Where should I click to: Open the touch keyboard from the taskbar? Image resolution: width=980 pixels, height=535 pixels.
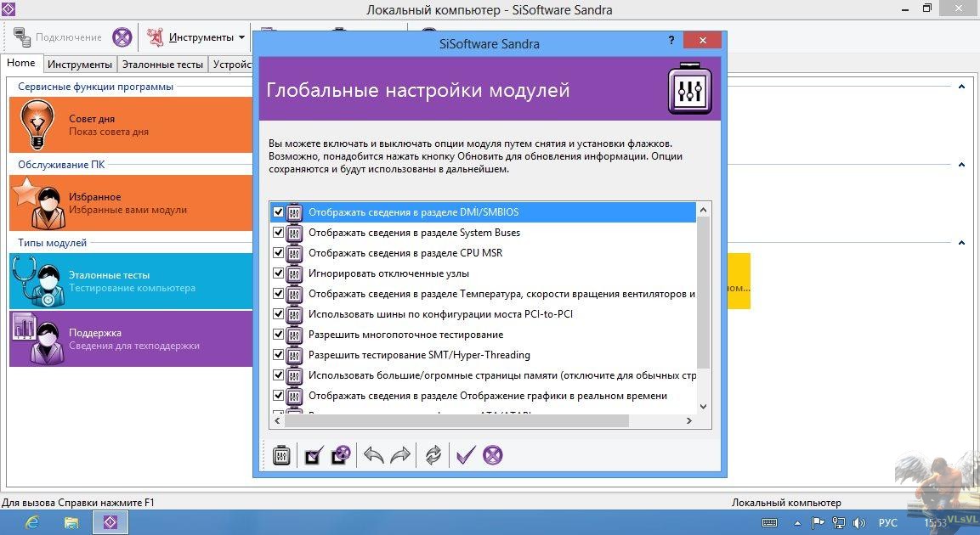tap(770, 523)
